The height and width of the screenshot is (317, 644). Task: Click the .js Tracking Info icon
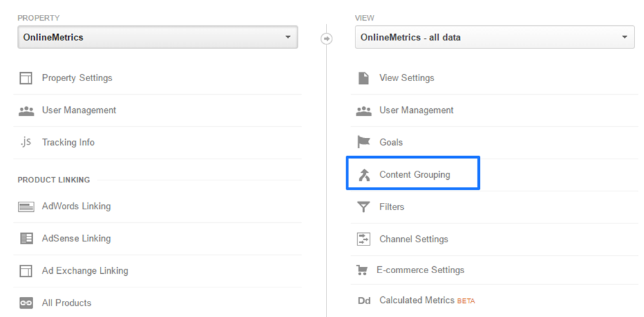click(x=26, y=142)
